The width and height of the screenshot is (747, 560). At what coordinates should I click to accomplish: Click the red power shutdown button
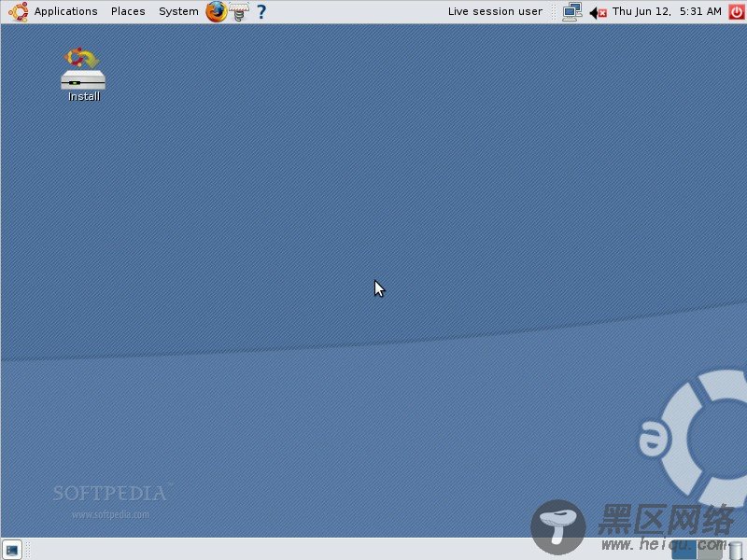point(737,11)
